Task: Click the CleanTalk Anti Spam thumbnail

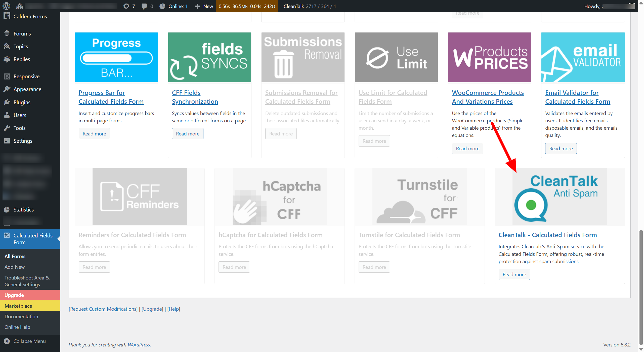Action: pos(559,197)
